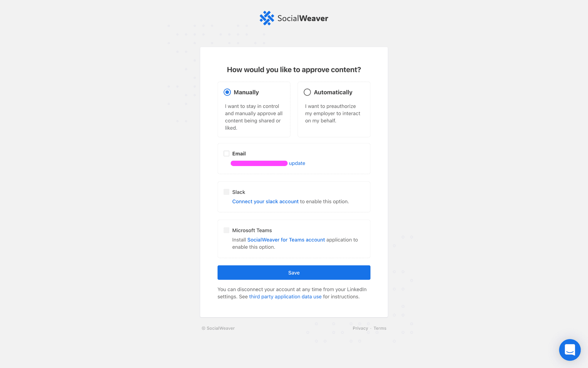The image size is (588, 368).
Task: Select the Manually approval option
Action: [227, 92]
